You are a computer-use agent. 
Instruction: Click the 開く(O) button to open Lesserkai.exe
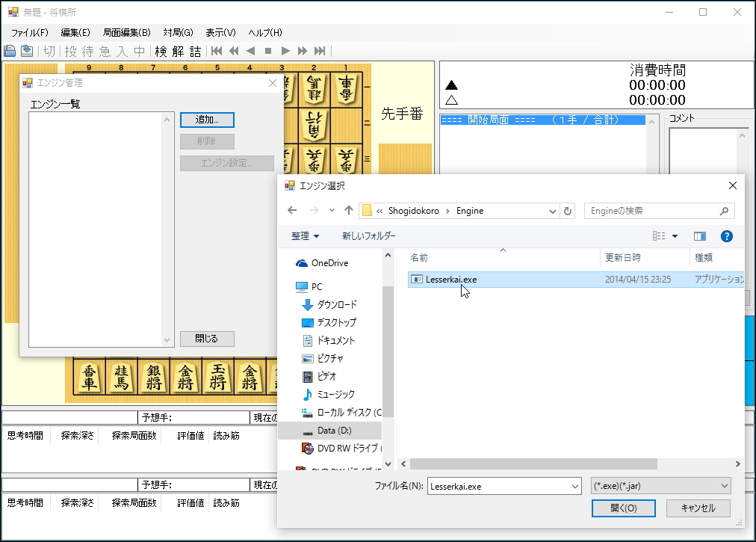623,508
